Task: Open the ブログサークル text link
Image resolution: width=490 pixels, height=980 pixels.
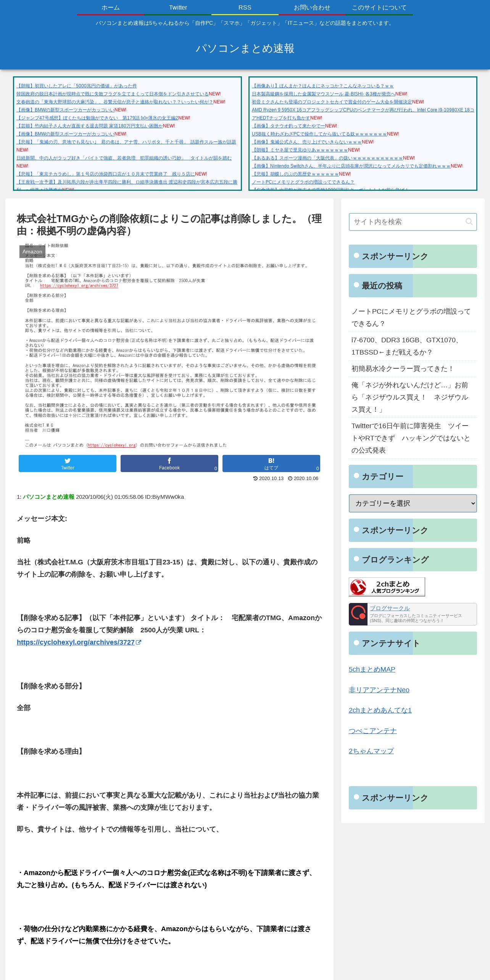Action: click(x=390, y=608)
